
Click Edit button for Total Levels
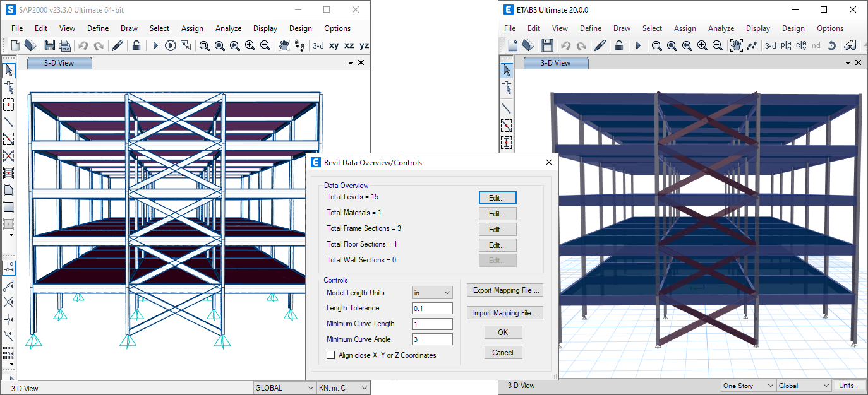point(498,198)
